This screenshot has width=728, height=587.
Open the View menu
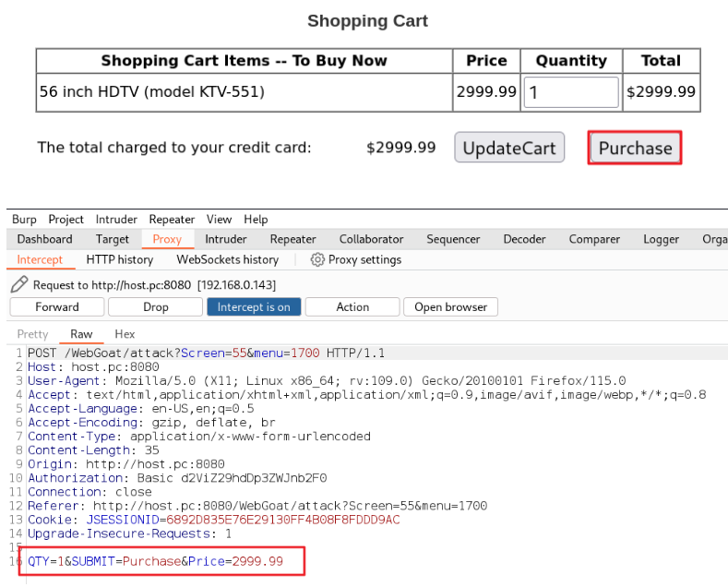220,219
